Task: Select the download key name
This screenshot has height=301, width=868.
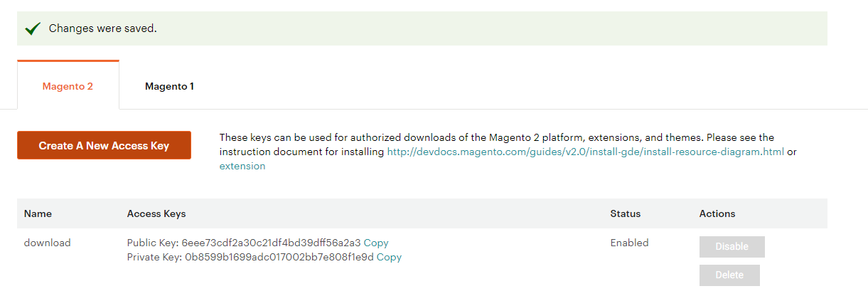Action: 48,243
